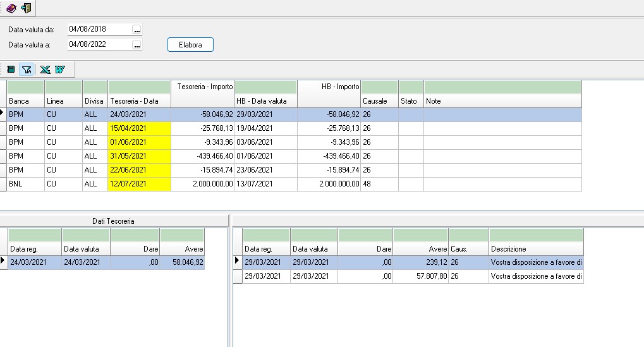Select the 2.000.000,00 Tesoreria amount cell
Screen dimensions: 644x347
(202, 184)
